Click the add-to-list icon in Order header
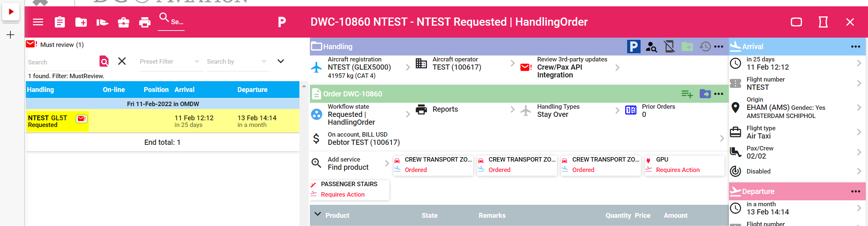Image resolution: width=868 pixels, height=226 pixels. pyautogui.click(x=687, y=94)
